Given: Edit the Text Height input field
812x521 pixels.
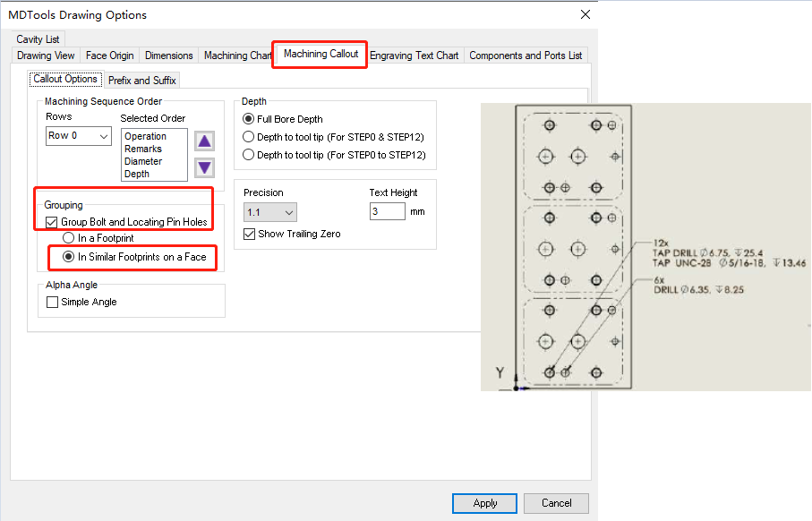Looking at the screenshot, I should [388, 211].
